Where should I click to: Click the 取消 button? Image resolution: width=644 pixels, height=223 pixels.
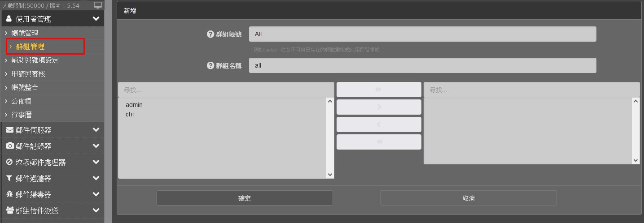[468, 198]
